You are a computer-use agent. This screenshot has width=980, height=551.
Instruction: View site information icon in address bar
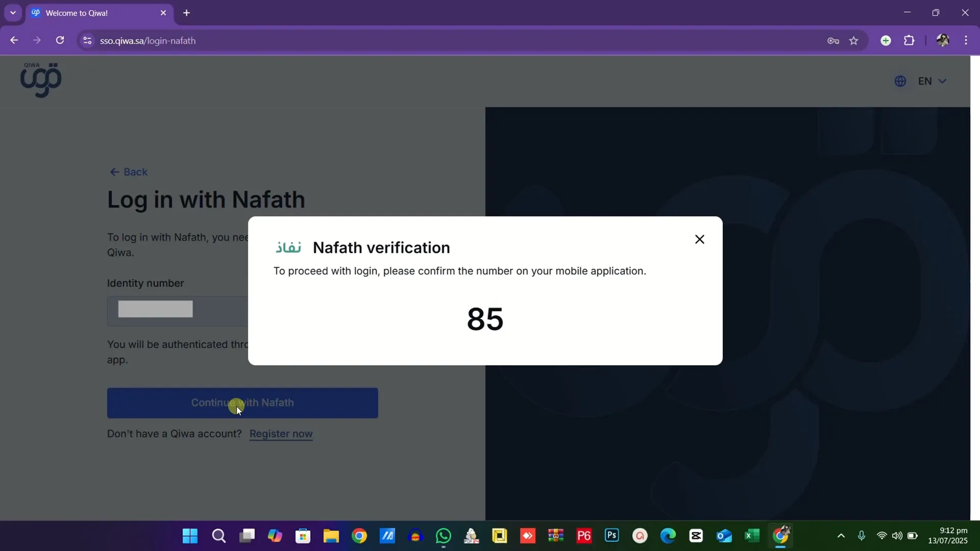pos(87,40)
